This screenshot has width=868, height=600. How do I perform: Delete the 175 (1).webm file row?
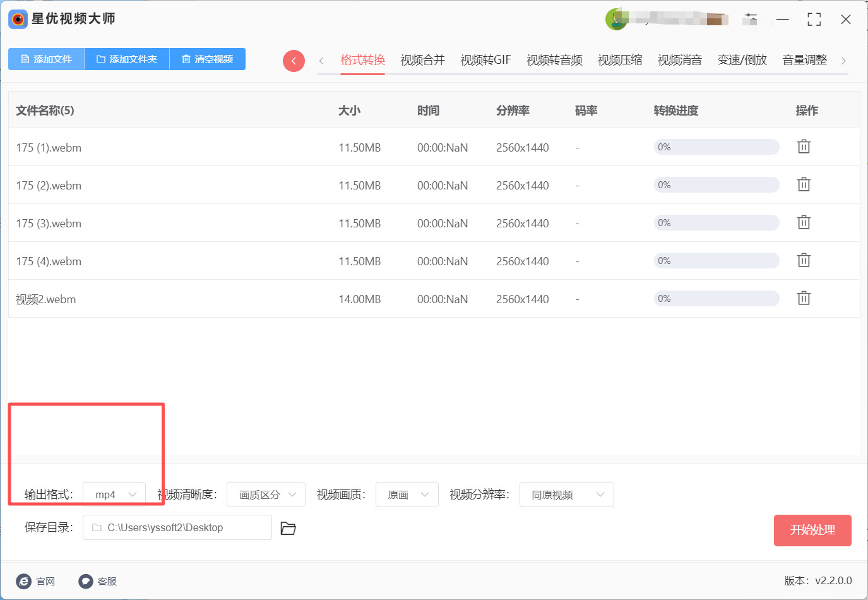pyautogui.click(x=803, y=147)
